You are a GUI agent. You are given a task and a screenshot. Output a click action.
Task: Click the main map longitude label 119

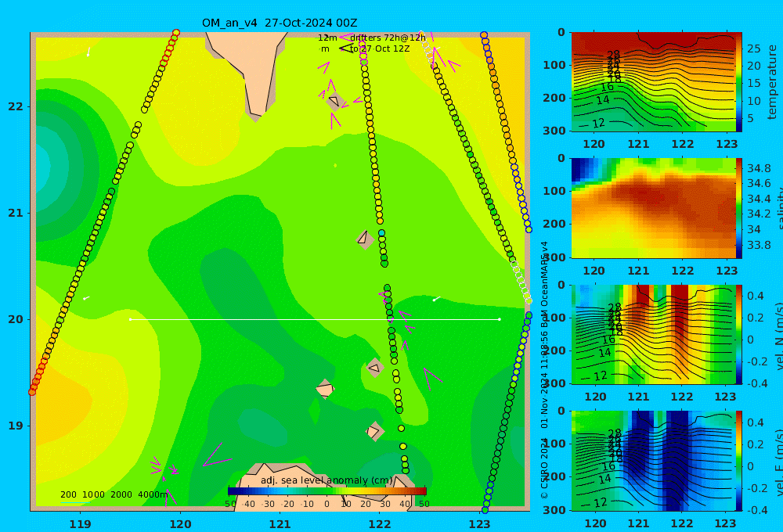[x=81, y=524]
